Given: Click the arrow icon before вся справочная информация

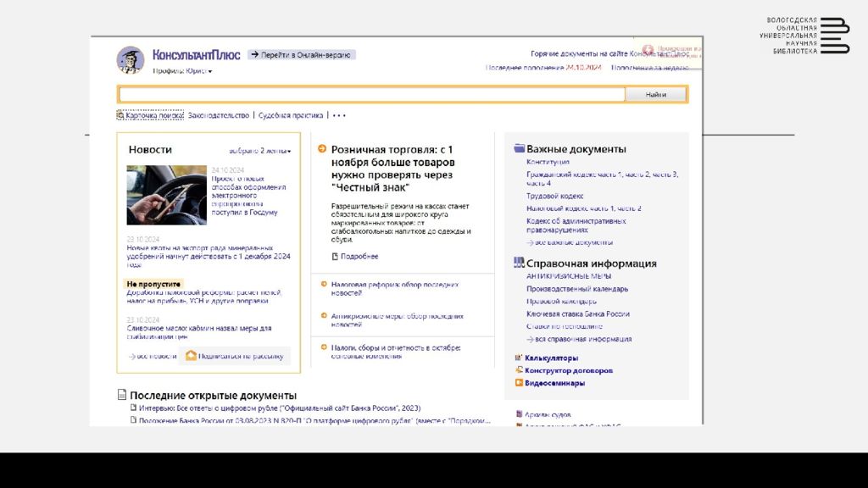Looking at the screenshot, I should coord(531,339).
